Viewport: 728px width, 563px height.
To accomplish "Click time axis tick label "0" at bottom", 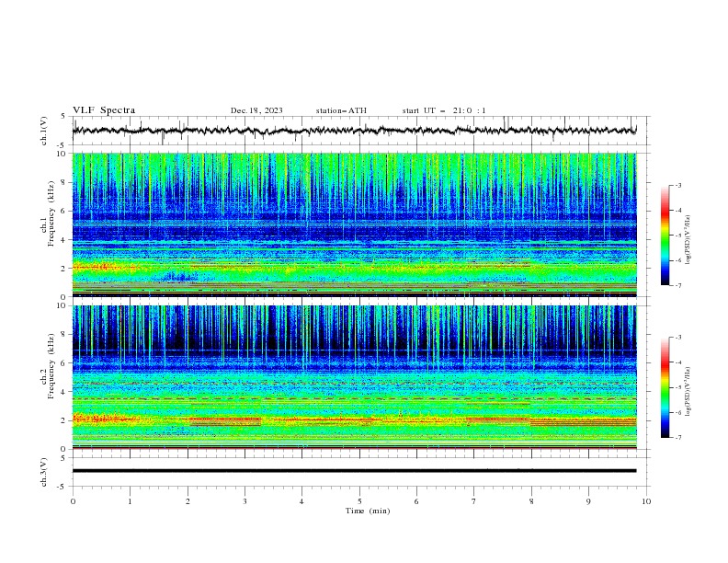I will [73, 501].
